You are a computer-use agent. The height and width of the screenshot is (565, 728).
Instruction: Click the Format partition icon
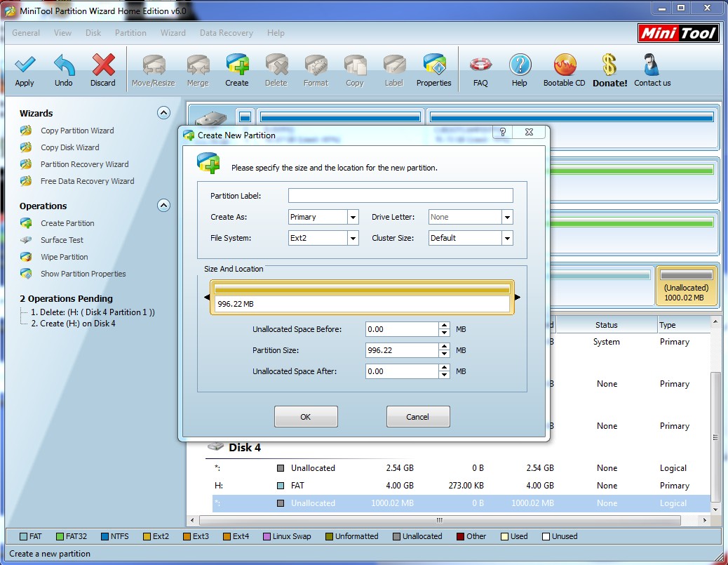315,69
